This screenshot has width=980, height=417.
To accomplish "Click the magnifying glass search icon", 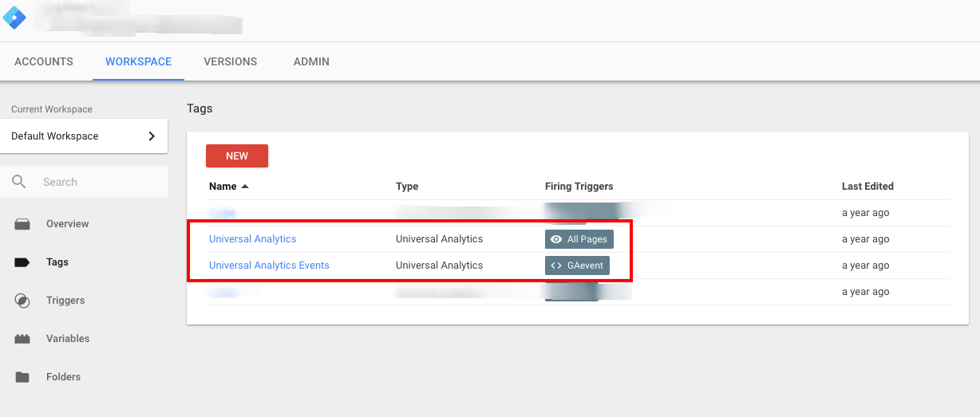I will point(19,182).
